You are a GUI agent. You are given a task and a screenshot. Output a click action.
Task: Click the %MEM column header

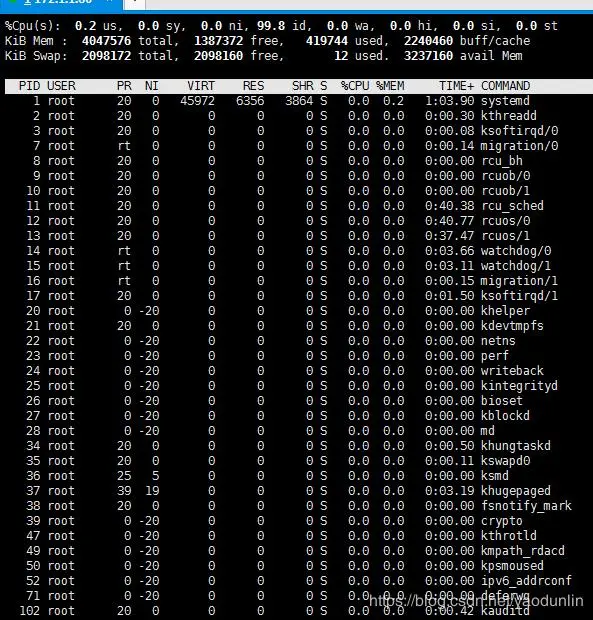click(x=390, y=86)
